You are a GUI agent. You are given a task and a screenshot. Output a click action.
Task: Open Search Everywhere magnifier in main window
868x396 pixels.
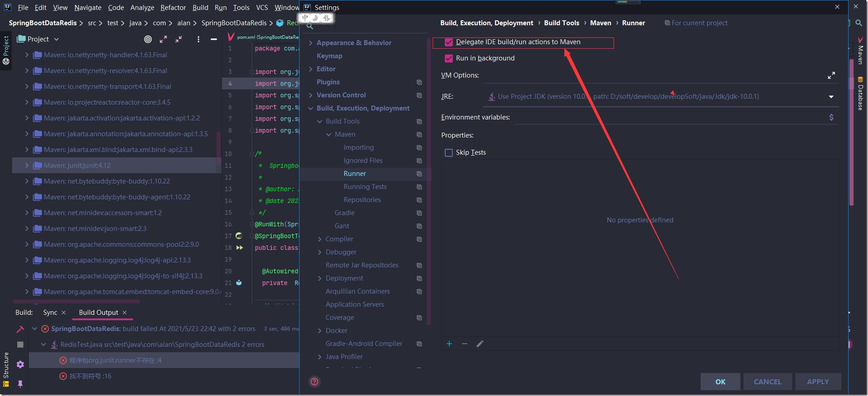pos(859,23)
